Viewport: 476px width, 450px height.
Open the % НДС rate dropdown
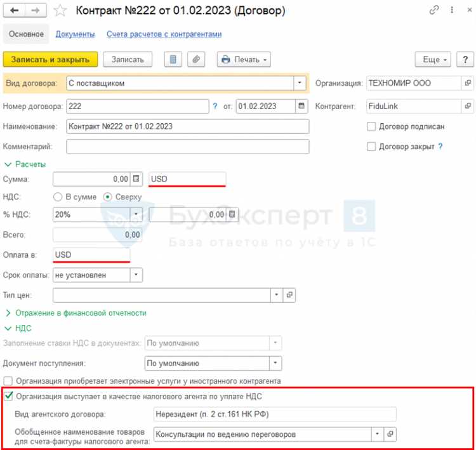(x=136, y=215)
